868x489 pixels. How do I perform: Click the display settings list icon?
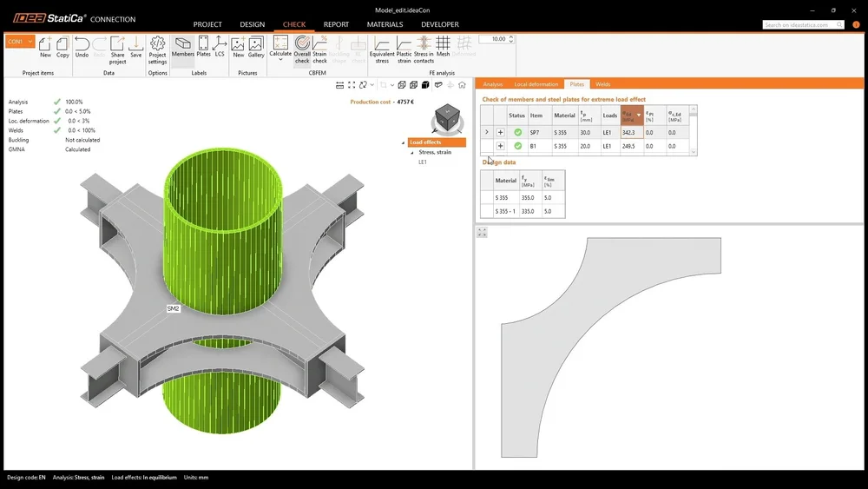(340, 85)
